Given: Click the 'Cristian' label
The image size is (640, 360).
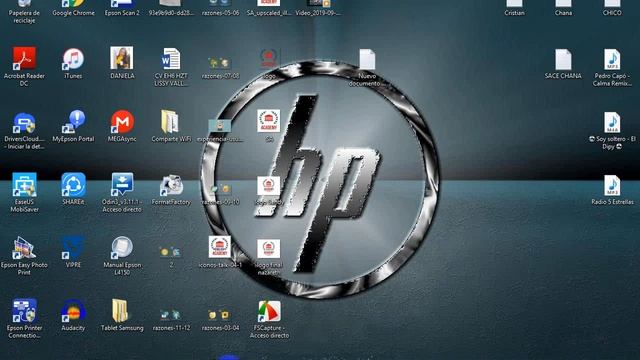Looking at the screenshot, I should 514,13.
